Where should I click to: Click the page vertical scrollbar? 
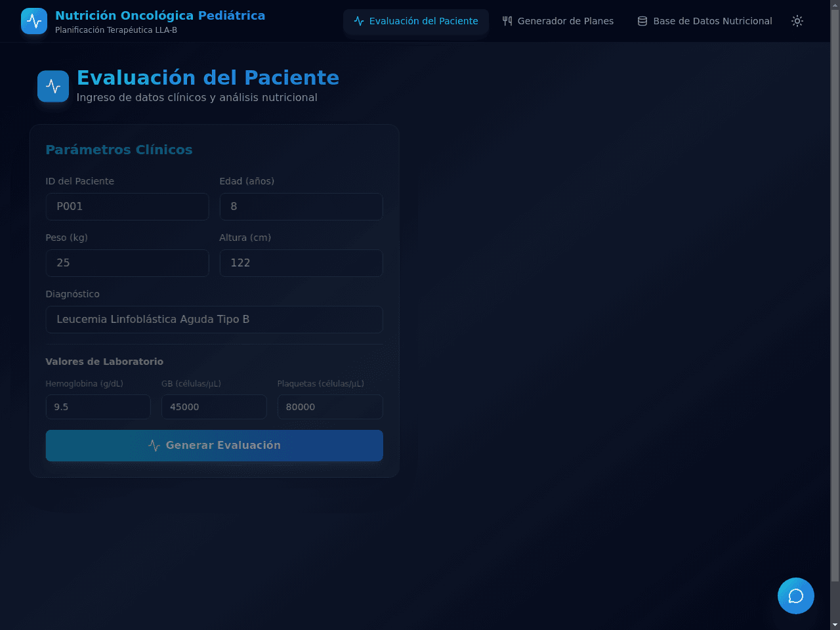835,295
